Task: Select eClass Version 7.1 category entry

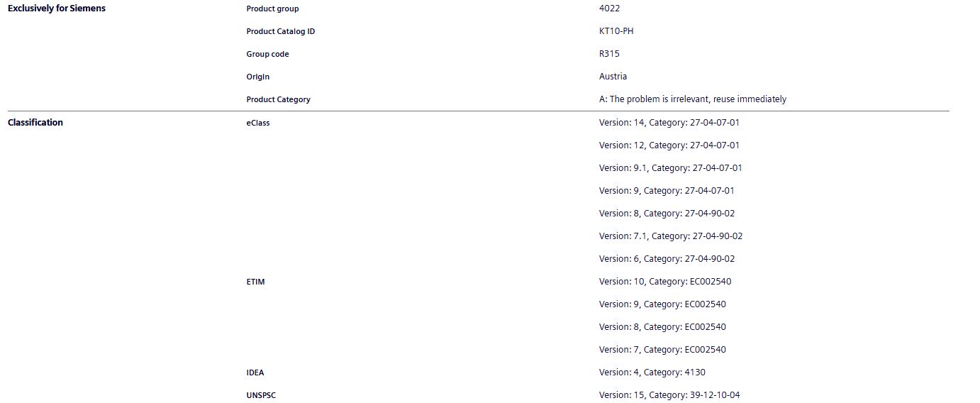Action: pyautogui.click(x=670, y=236)
